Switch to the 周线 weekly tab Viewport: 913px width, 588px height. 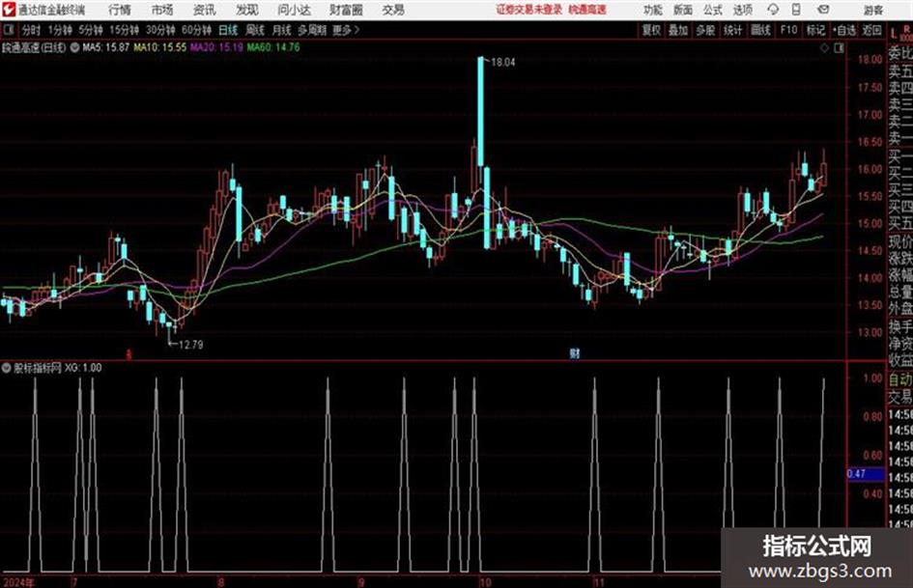click(x=255, y=30)
